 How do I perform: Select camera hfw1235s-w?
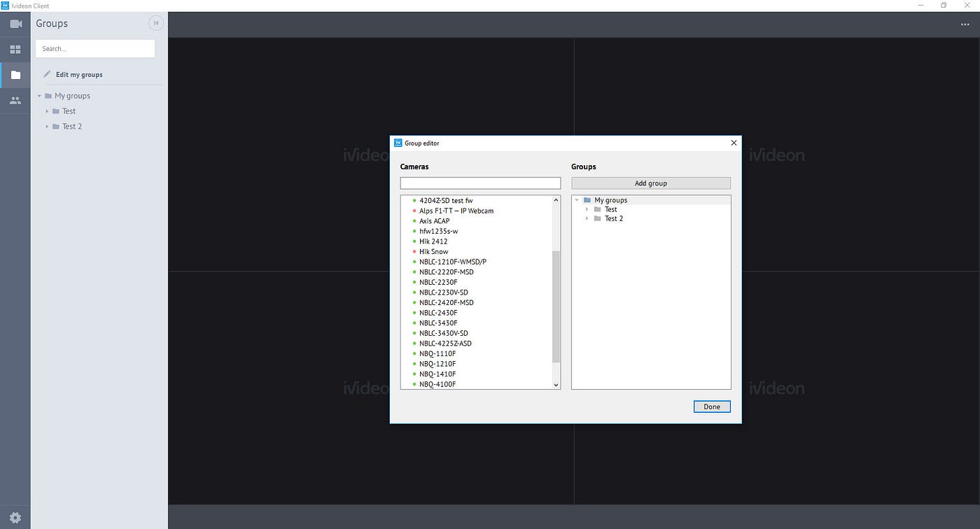439,231
